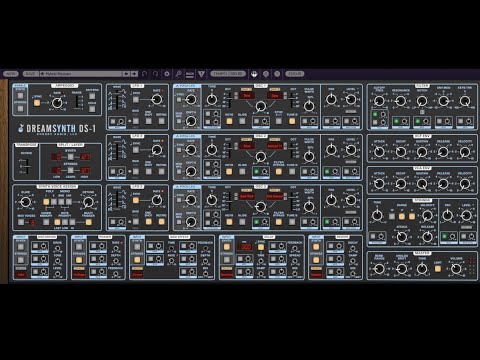Toggle the QWERTY keyboard icon in the toolbar
Image resolution: width=480 pixels, height=360 pixels.
pos(190,74)
